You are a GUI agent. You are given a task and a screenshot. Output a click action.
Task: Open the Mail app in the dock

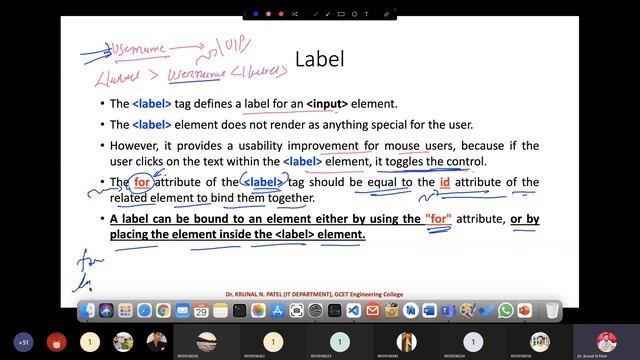point(182,311)
